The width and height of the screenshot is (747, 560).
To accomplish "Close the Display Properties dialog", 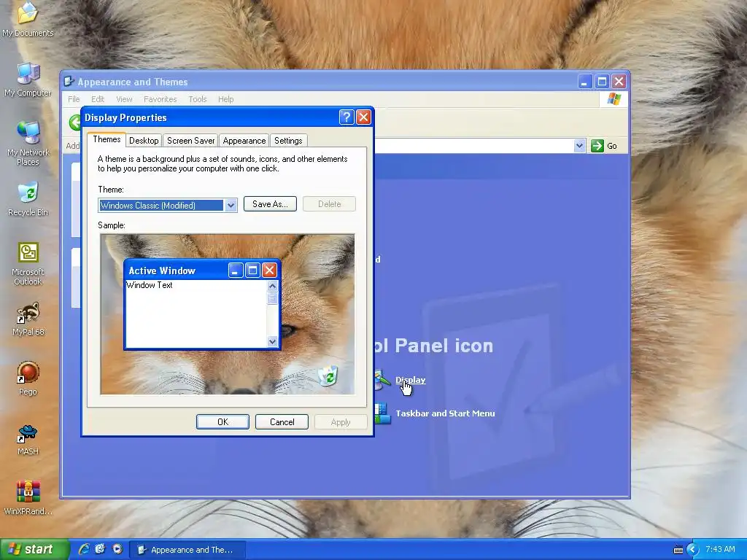I will pyautogui.click(x=363, y=117).
